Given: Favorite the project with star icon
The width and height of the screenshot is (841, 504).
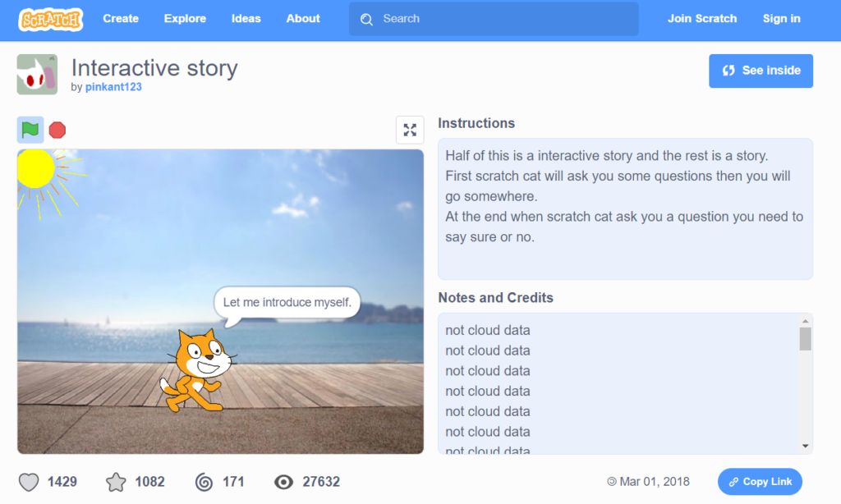Looking at the screenshot, I should [x=116, y=482].
